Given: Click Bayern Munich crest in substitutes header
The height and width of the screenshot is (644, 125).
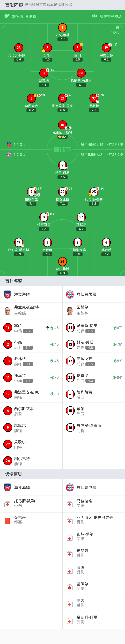Looking at the screenshot, I should click(x=70, y=294).
